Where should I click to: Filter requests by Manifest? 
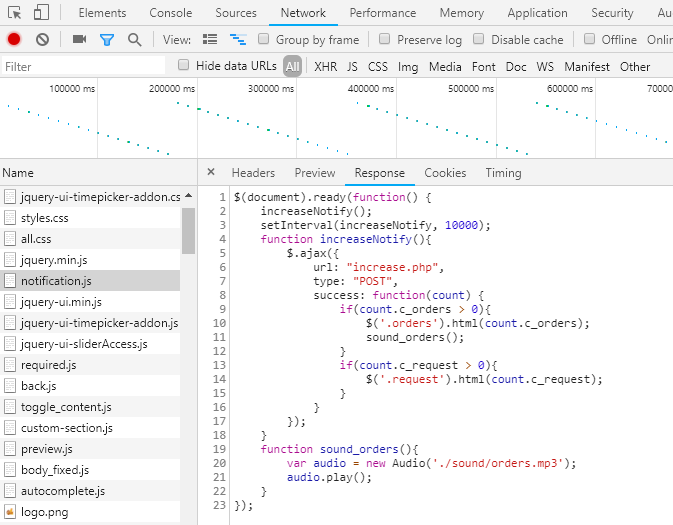pyautogui.click(x=587, y=67)
